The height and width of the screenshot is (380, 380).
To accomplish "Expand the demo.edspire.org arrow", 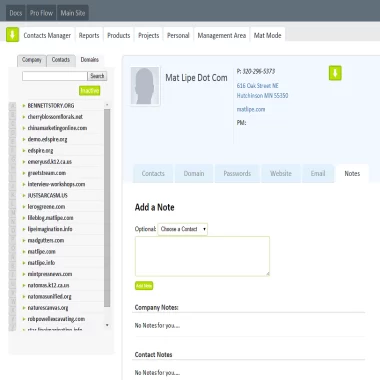I will (24, 139).
